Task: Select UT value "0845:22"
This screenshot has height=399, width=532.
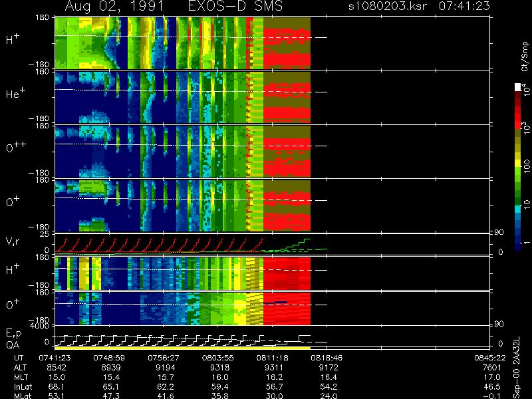Action: coord(490,358)
